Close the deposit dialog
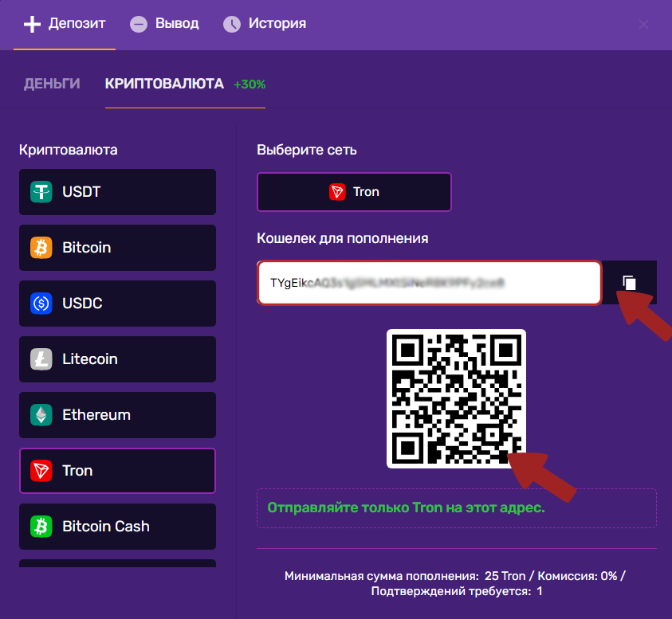 coord(643,24)
